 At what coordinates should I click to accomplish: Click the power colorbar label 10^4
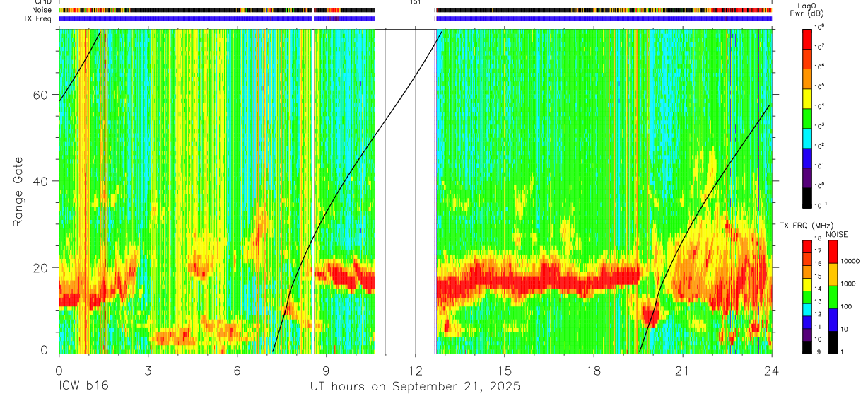821,105
